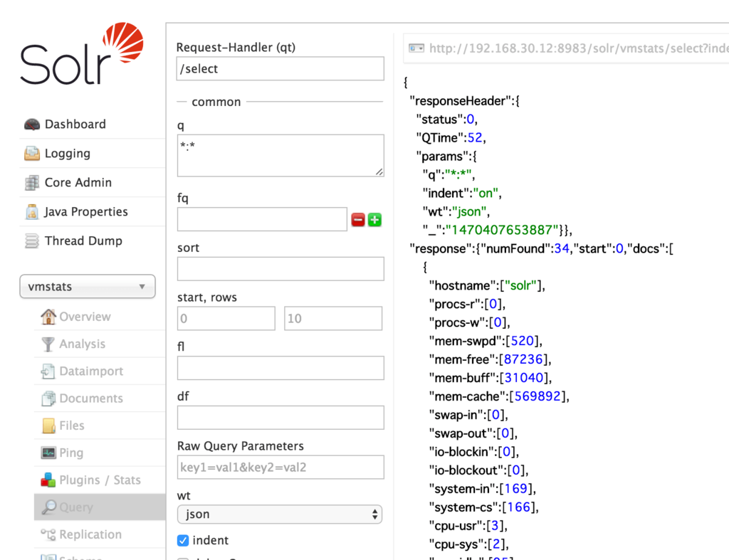Open the request URL link
The height and width of the screenshot is (560, 729).
click(578, 48)
